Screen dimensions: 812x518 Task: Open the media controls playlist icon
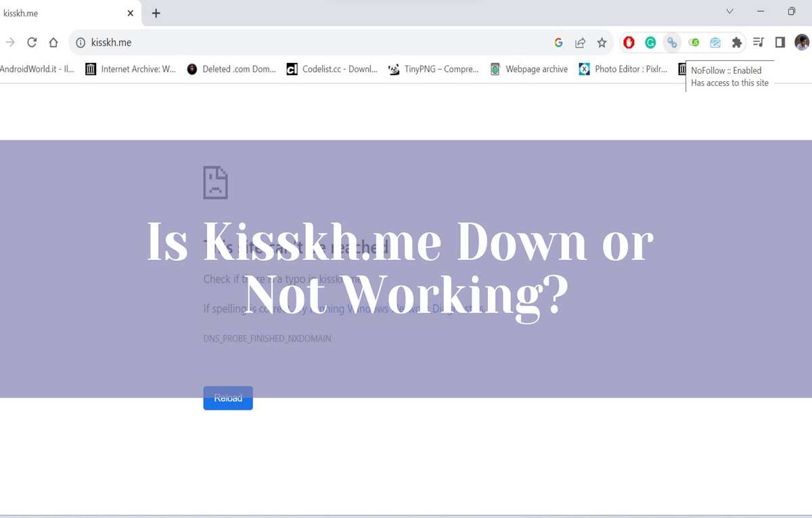759,43
